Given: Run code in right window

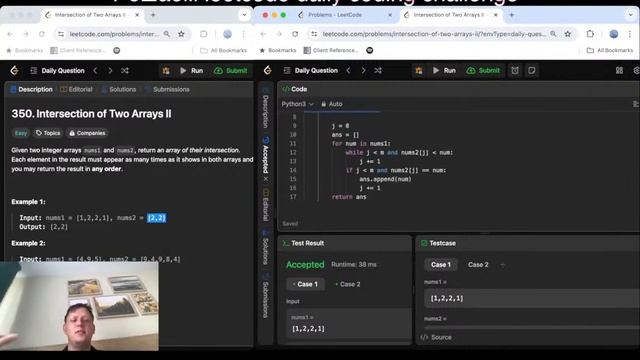Looking at the screenshot, I should (444, 70).
